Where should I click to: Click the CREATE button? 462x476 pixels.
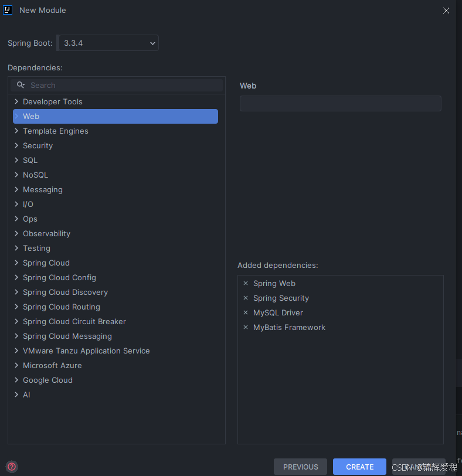360,467
